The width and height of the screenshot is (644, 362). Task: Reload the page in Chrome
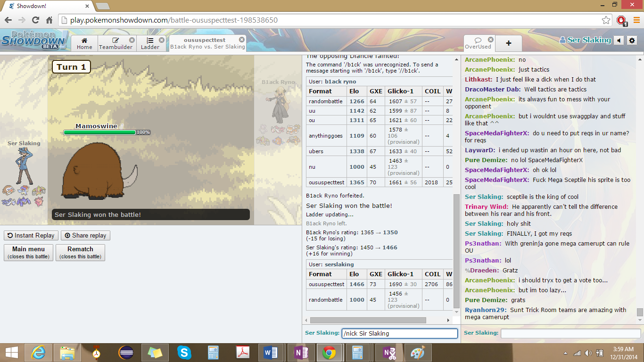(35, 20)
